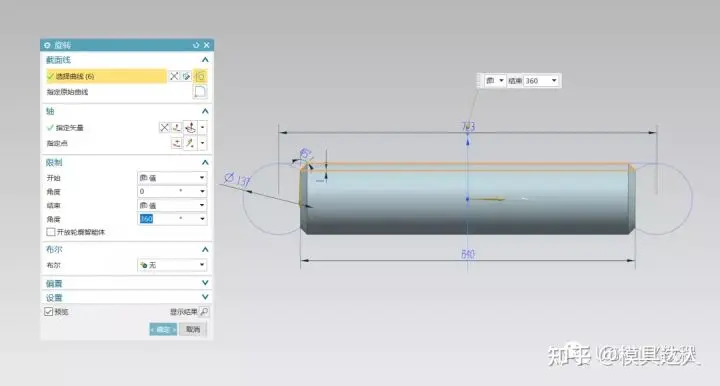
Task: Open the 开始 limit type dropdown
Action: [x=172, y=178]
